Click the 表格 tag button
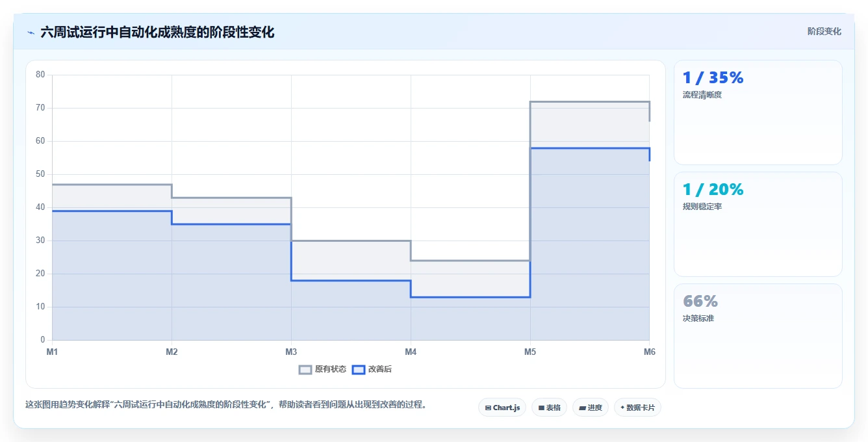The width and height of the screenshot is (868, 442). 549,408
